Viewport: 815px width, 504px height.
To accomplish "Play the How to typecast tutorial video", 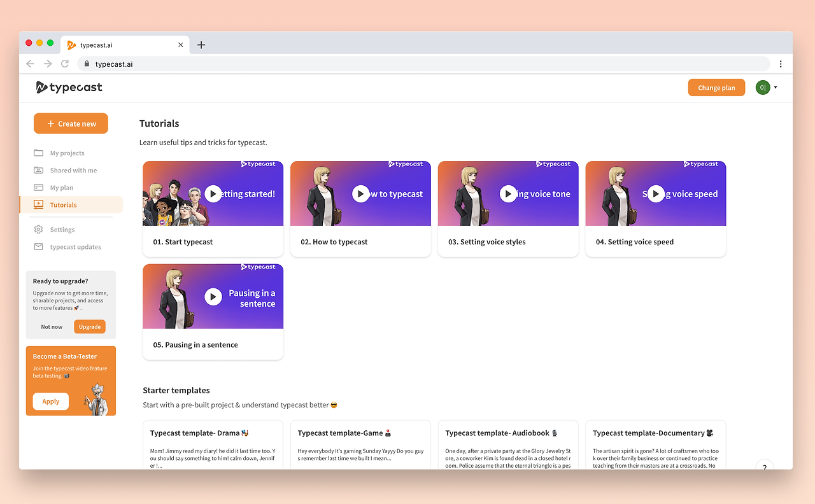I will point(360,193).
